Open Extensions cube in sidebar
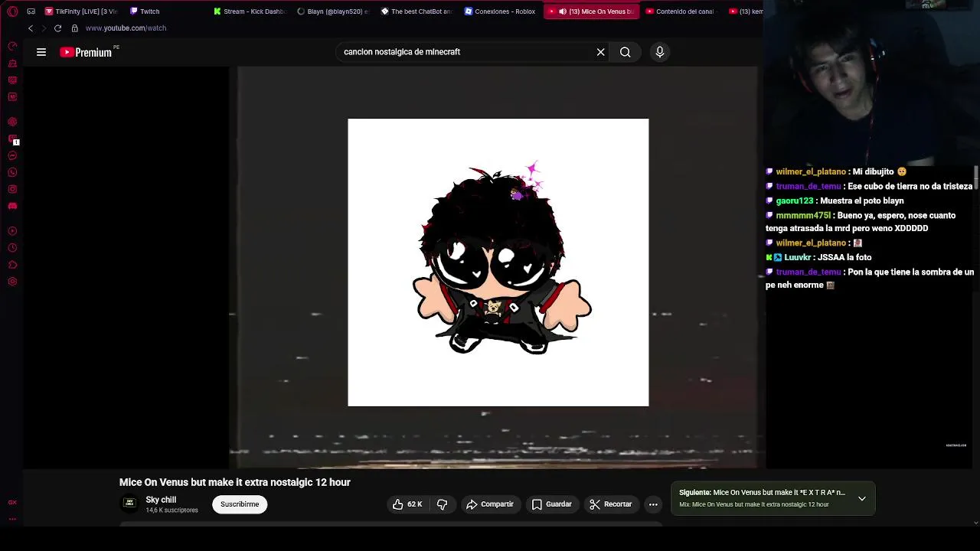 click(x=12, y=265)
